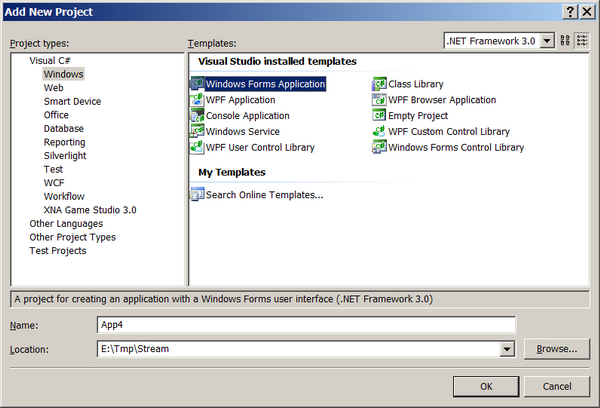Screen dimensions: 600x408
Task: Choose the Class Library template label
Action: [x=416, y=84]
